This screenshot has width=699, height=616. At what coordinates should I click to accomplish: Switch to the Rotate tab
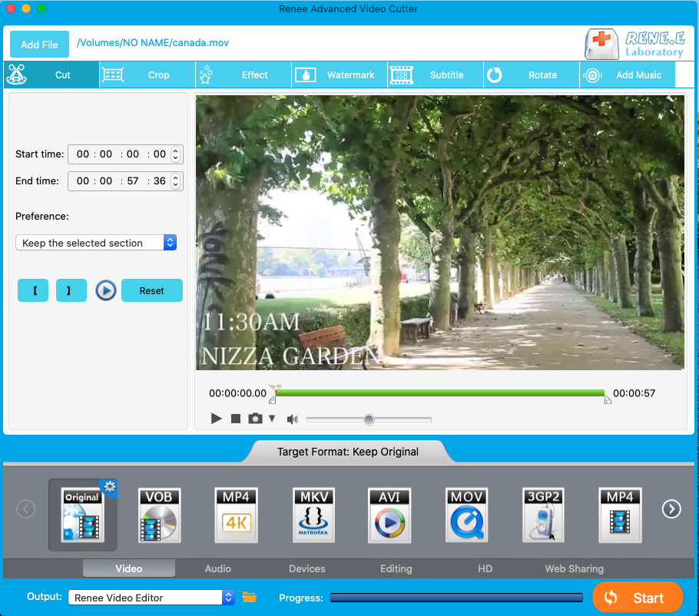click(532, 75)
